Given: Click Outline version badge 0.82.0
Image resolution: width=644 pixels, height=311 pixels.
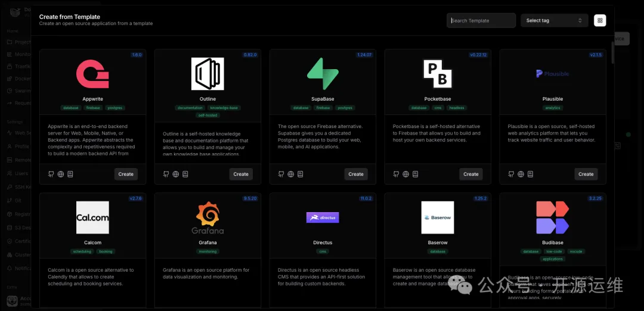Looking at the screenshot, I should [250, 55].
